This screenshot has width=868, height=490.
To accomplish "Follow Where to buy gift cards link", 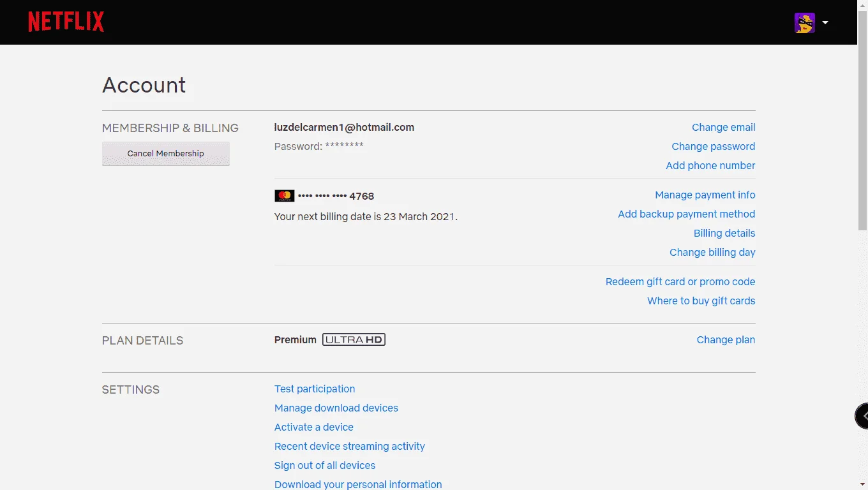I will tap(701, 301).
